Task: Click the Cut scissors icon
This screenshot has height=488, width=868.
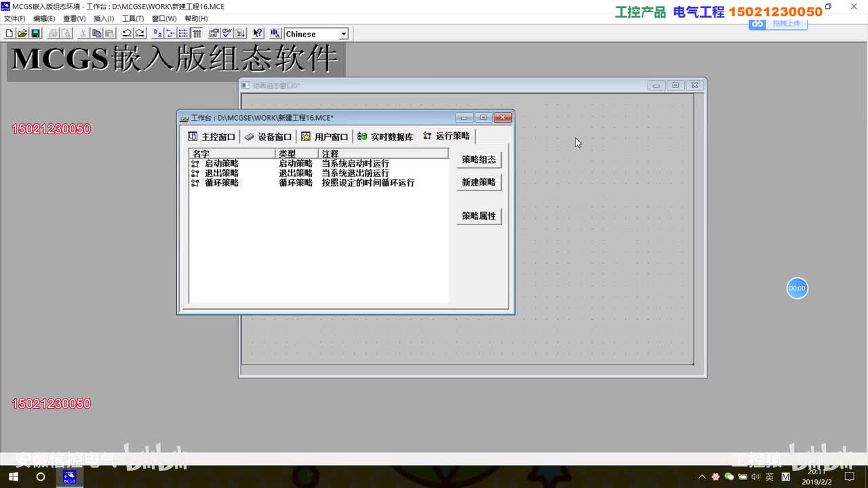Action: 83,33
